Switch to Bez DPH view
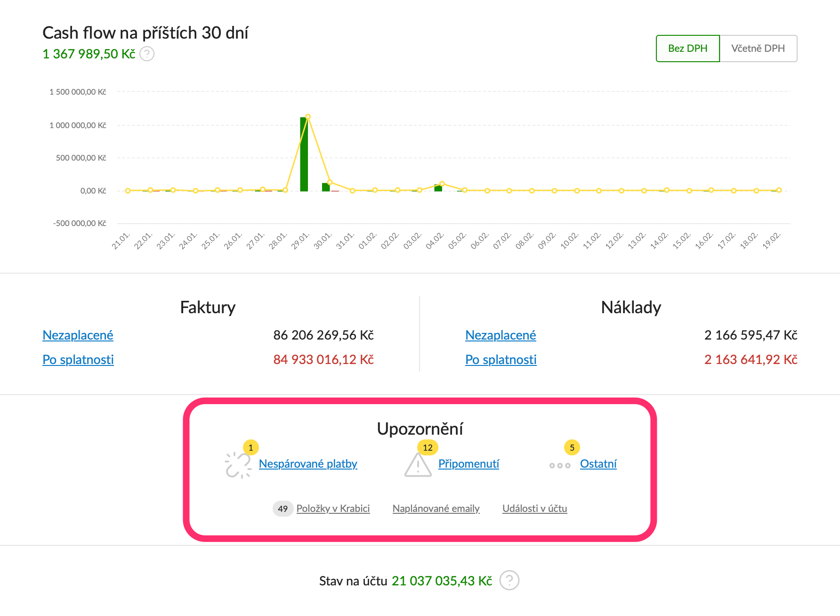The width and height of the screenshot is (840, 616). (687, 49)
